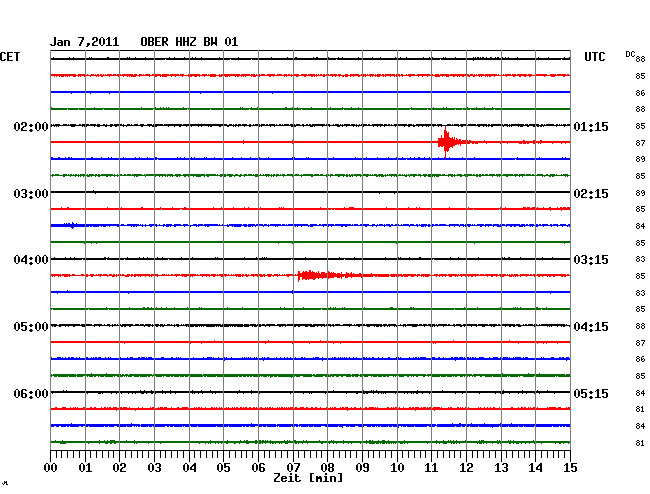
Task: Click the 06 minute axis label
Action: 258,468
